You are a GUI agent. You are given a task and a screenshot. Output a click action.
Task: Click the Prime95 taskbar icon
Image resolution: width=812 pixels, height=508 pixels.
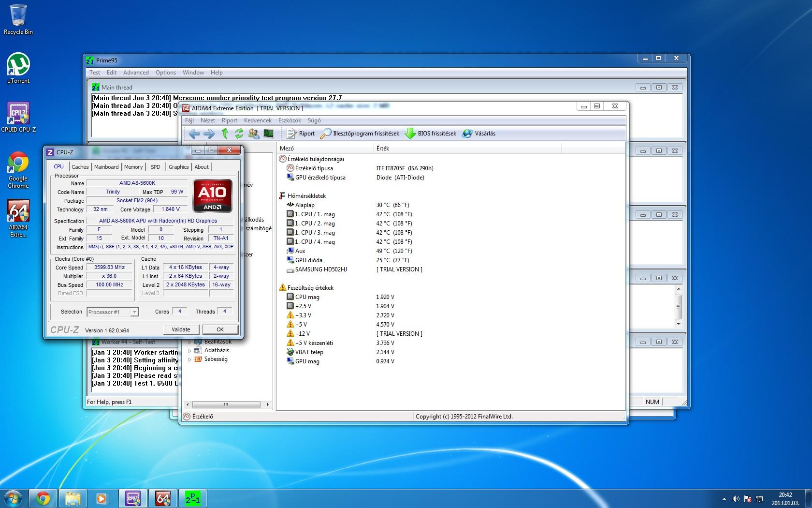(x=193, y=498)
